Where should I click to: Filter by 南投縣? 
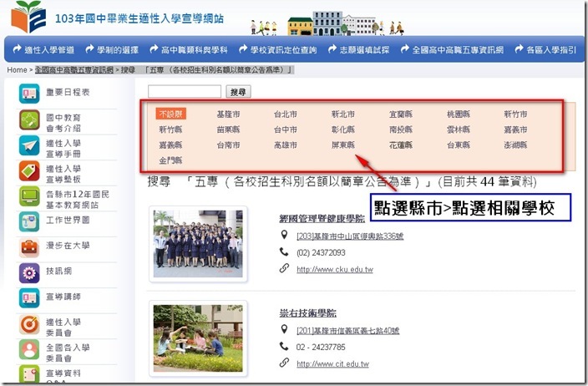coord(401,130)
